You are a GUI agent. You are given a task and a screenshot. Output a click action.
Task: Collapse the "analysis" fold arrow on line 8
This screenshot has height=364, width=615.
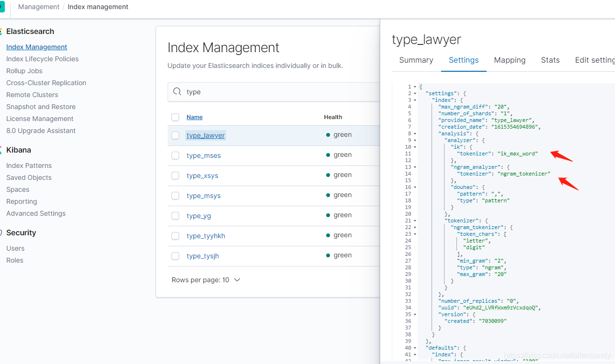(x=415, y=133)
